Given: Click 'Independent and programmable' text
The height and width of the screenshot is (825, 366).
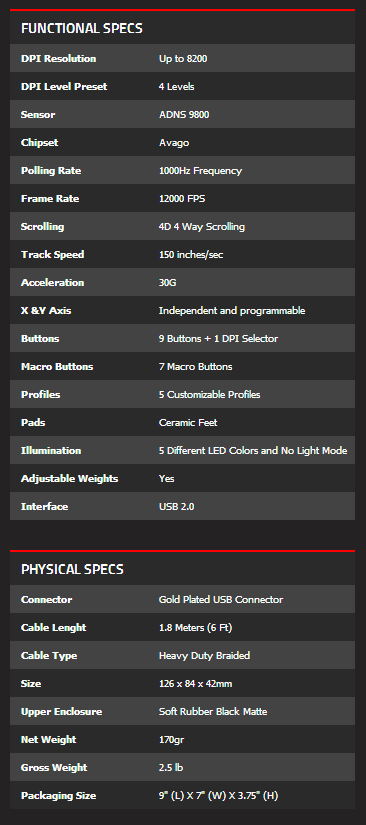Looking at the screenshot, I should pos(232,310).
